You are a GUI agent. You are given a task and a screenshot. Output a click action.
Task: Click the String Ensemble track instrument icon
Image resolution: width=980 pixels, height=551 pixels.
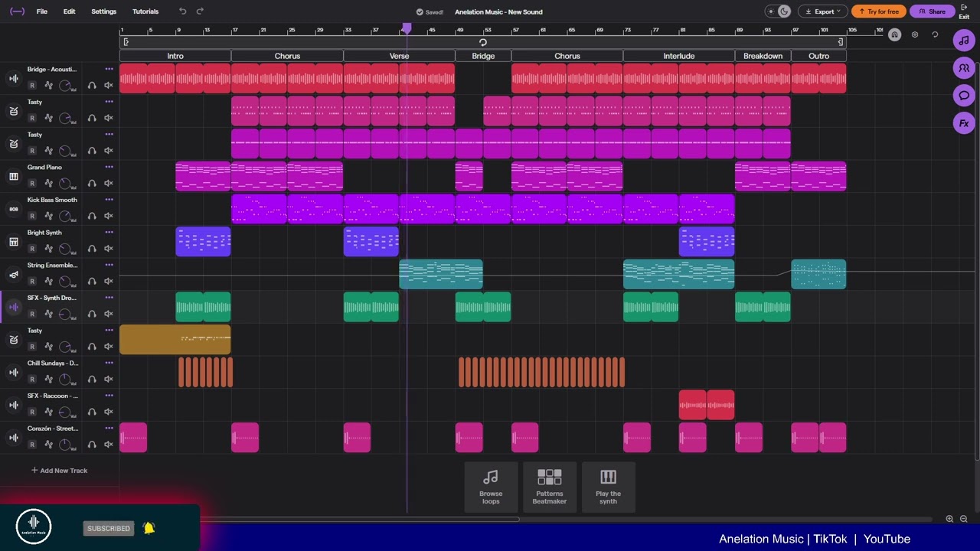13,275
